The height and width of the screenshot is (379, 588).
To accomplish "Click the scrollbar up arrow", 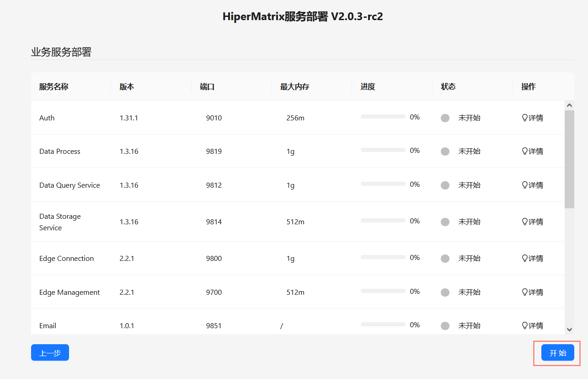I will (569, 105).
